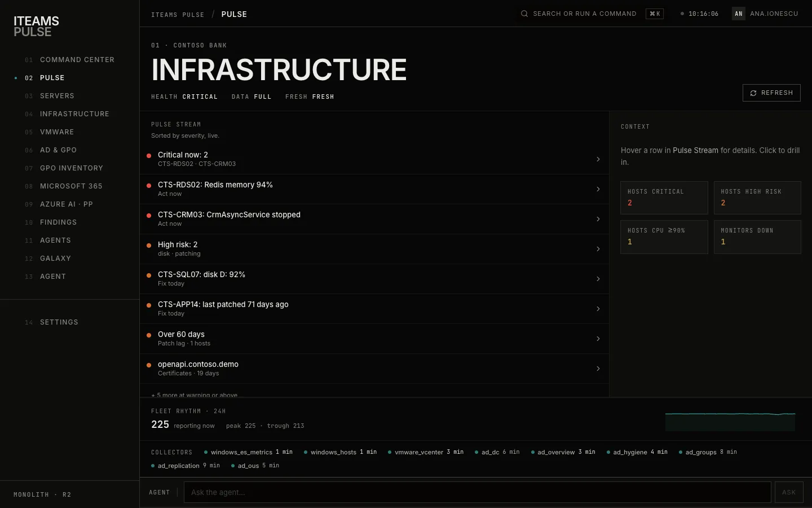Click the ⌘K shortcut badge
The width and height of the screenshot is (812, 508).
click(655, 14)
